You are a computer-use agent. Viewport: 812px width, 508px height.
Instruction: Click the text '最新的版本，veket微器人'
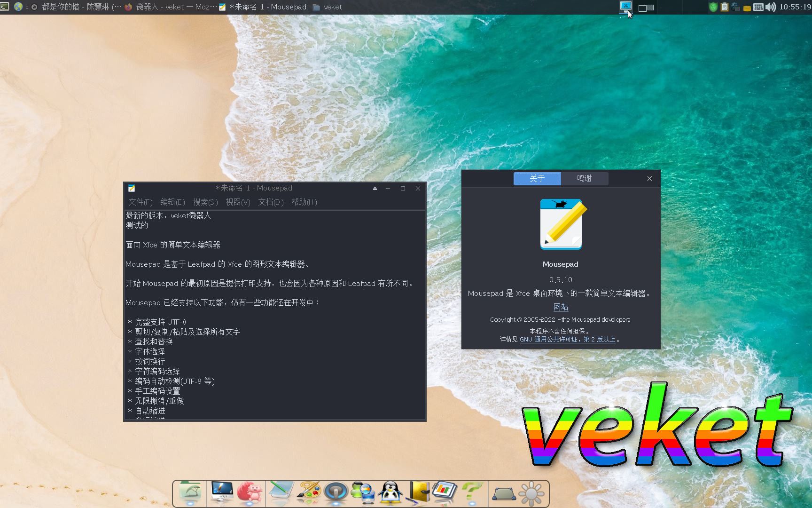168,215
